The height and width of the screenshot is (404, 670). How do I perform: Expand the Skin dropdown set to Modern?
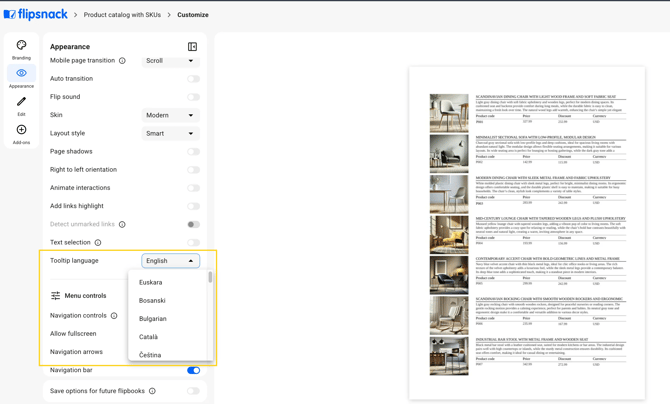(170, 115)
